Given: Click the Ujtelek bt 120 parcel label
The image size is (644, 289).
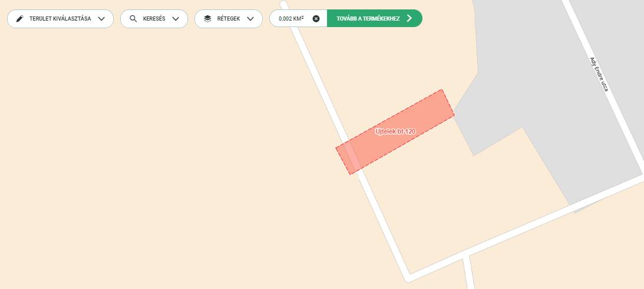Looking at the screenshot, I should click(395, 132).
